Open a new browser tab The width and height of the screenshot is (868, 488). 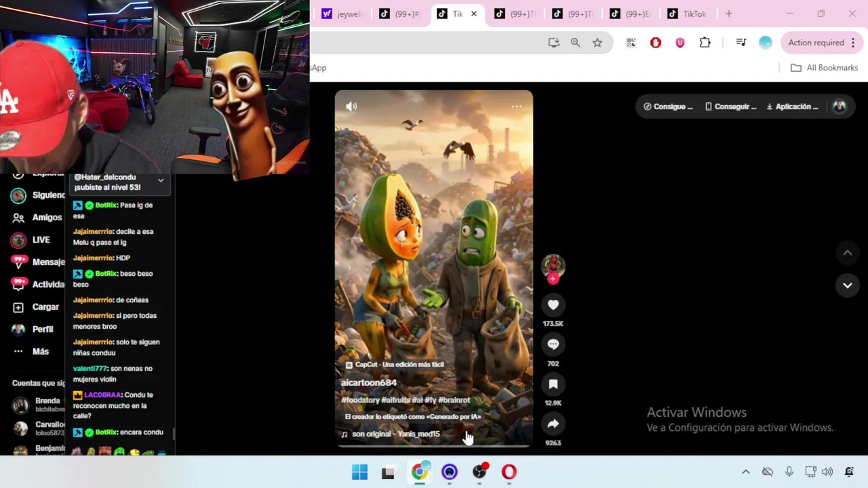pyautogui.click(x=729, y=14)
